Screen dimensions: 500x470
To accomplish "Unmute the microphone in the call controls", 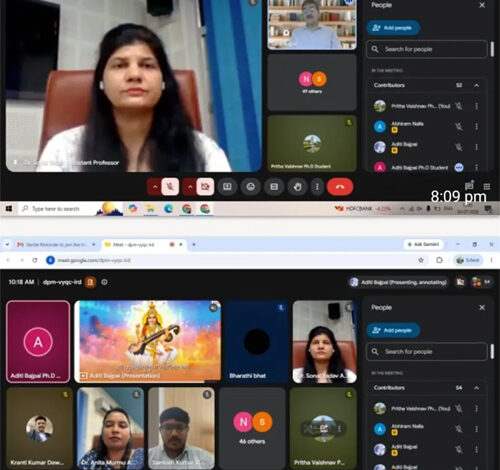I will 170,187.
